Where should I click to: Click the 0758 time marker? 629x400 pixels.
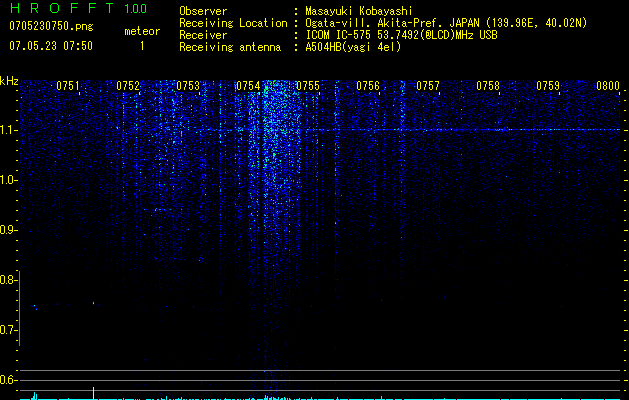click(488, 86)
